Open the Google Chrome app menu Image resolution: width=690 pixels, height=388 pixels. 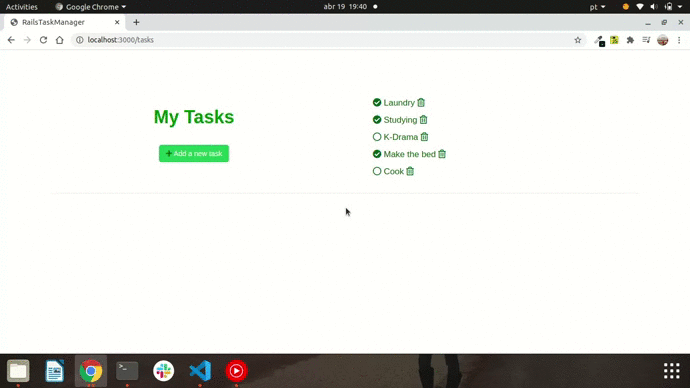point(91,7)
